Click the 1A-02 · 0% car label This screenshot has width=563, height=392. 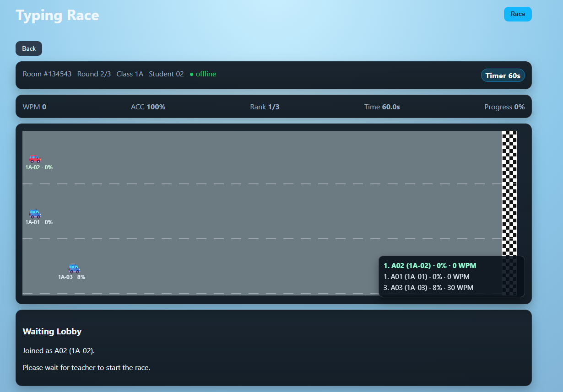[39, 167]
